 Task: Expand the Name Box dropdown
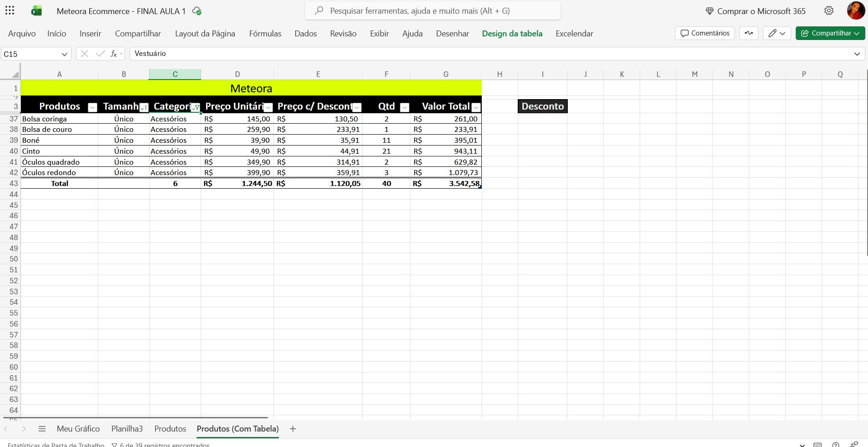[64, 54]
